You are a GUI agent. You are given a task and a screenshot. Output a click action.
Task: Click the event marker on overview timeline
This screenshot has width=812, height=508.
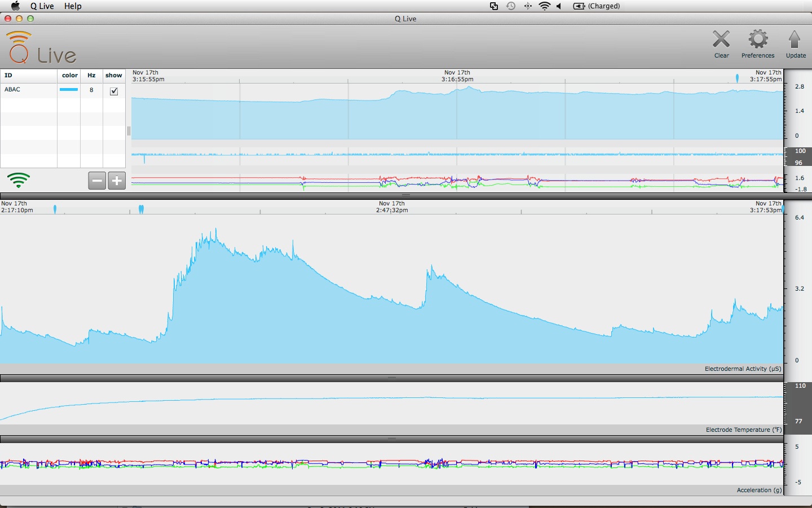pyautogui.click(x=737, y=78)
